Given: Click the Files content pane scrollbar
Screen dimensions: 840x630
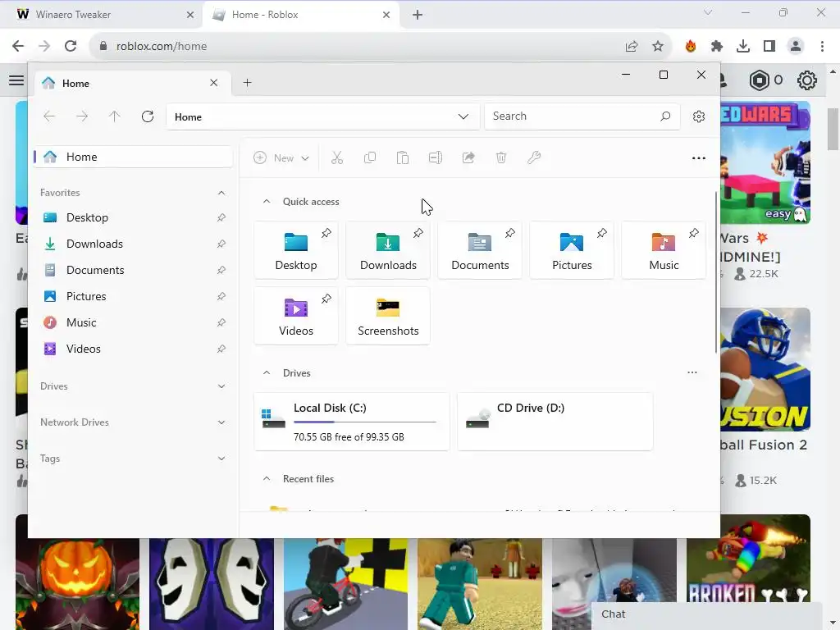Looking at the screenshot, I should click(x=715, y=272).
